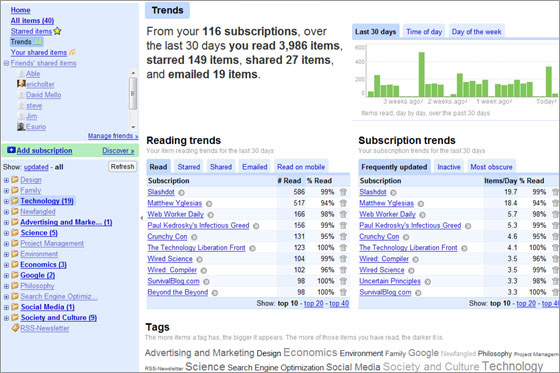The height and width of the screenshot is (373, 560).
Task: Show top 40 in Reading trends
Action: click(339, 303)
